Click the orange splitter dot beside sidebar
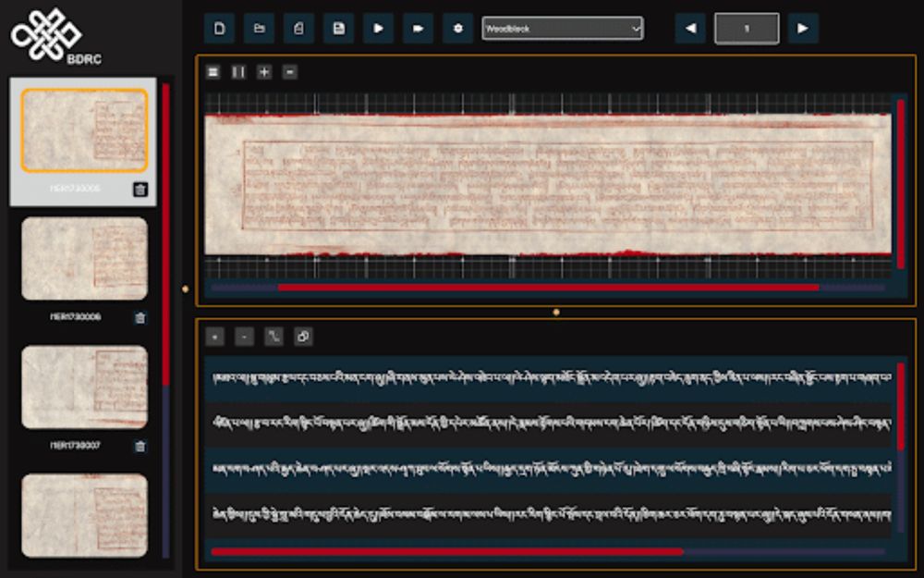The image size is (924, 578). click(186, 289)
